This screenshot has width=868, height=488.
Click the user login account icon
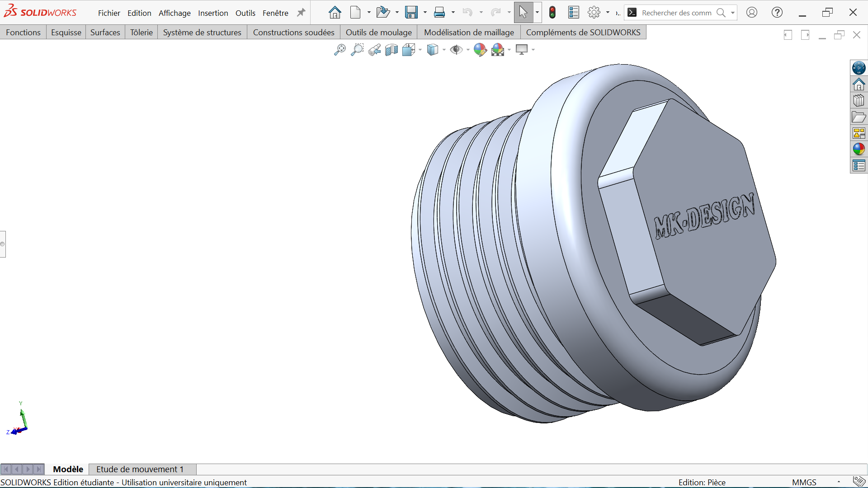click(752, 13)
